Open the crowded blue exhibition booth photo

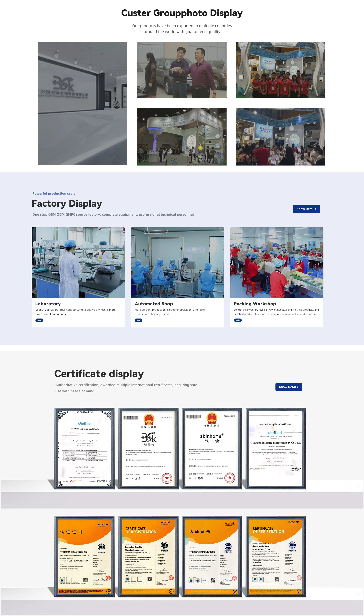280,137
